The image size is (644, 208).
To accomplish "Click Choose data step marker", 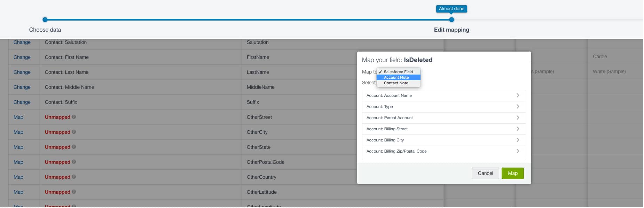I will [x=45, y=20].
